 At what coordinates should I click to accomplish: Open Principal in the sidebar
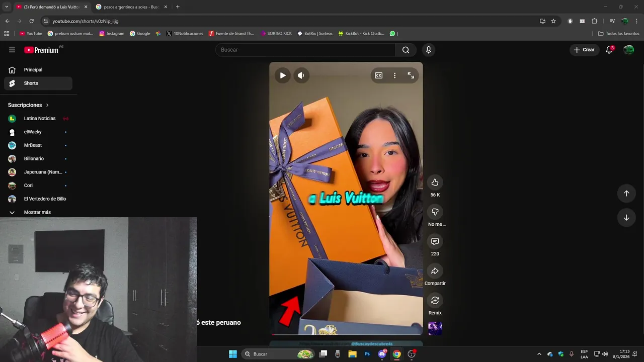[38, 70]
